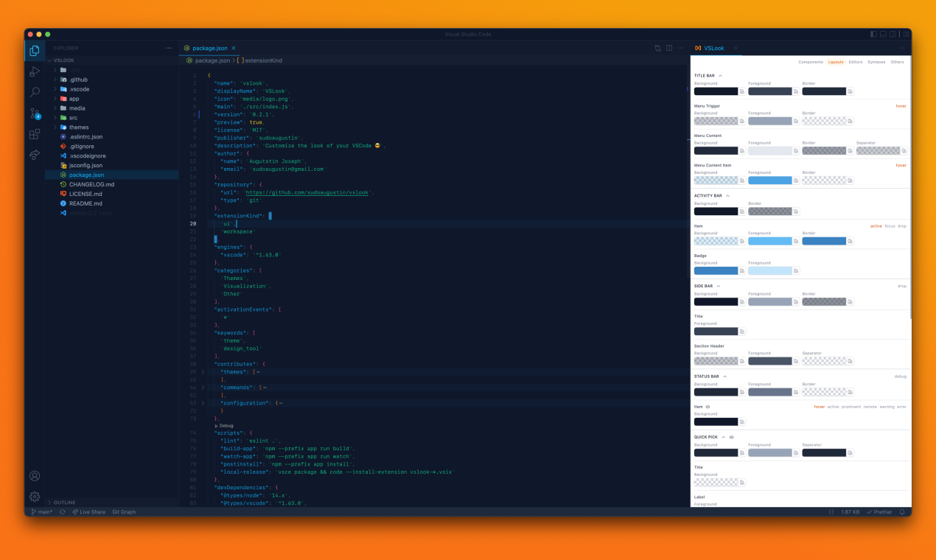Click synchronize changes icon in status bar
936x560 pixels.
tap(63, 511)
